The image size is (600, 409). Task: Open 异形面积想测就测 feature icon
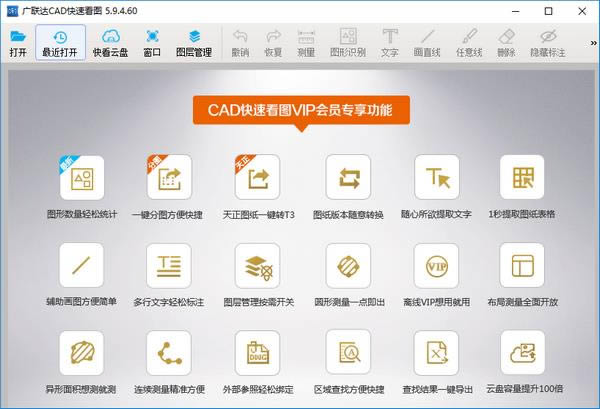(82, 353)
